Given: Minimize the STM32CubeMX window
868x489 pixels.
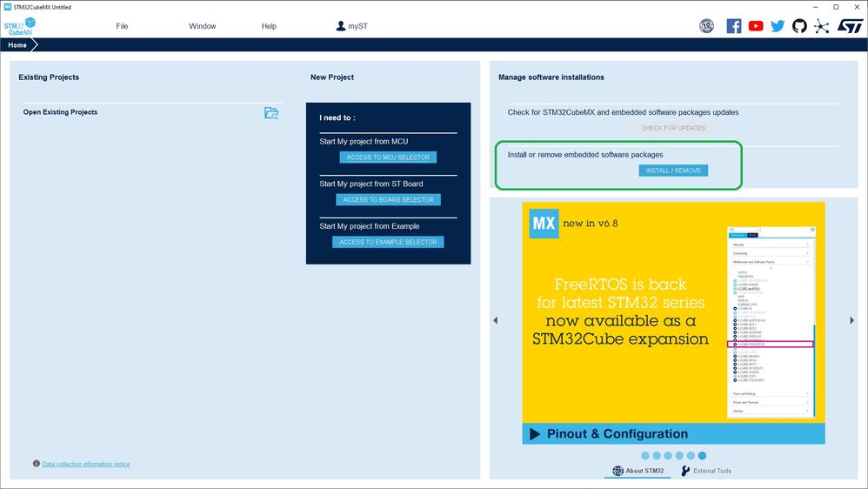Looking at the screenshot, I should (x=816, y=7).
